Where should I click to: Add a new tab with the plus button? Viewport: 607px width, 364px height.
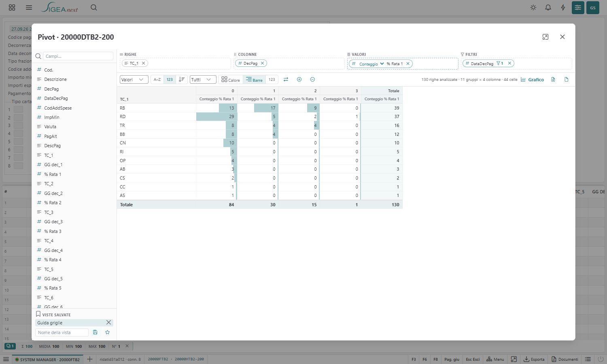pos(90,359)
